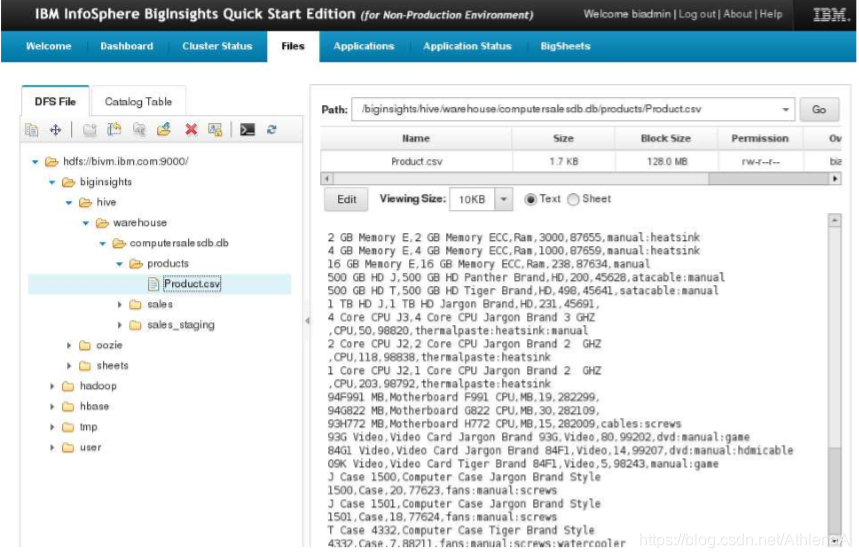The height and width of the screenshot is (558, 859).
Task: Click the file viewer scrollbar up arrow
Action: (834, 220)
